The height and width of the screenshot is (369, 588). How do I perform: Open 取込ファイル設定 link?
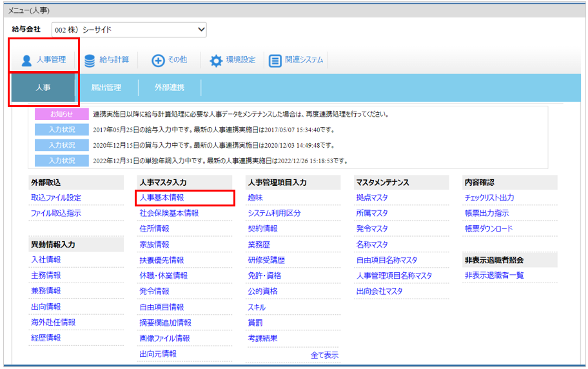56,198
